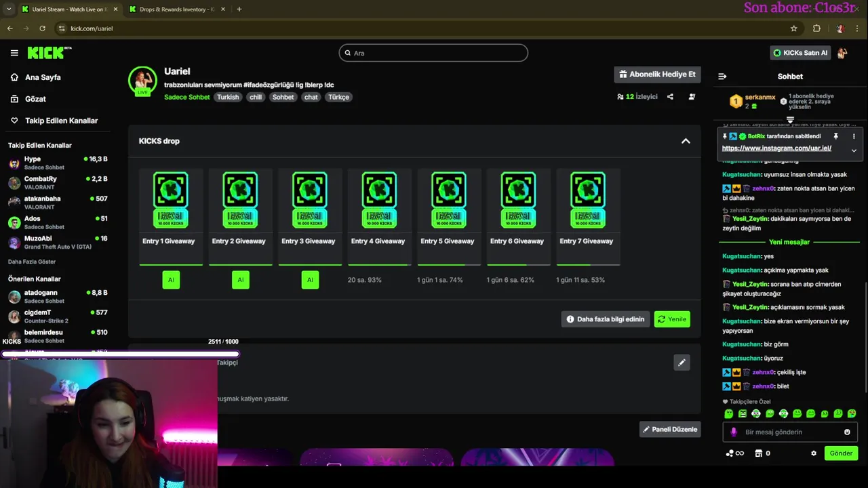The image size is (868, 488).
Task: Click the Ara search field
Action: (433, 53)
